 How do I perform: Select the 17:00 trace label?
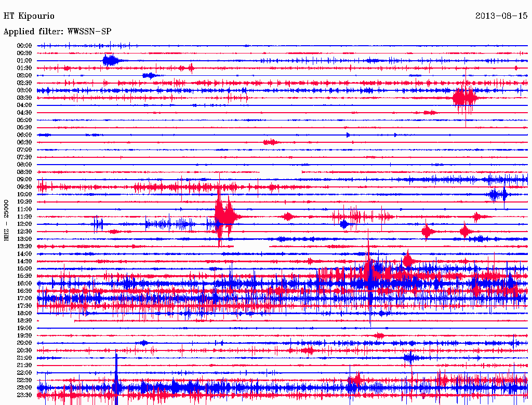24,299
